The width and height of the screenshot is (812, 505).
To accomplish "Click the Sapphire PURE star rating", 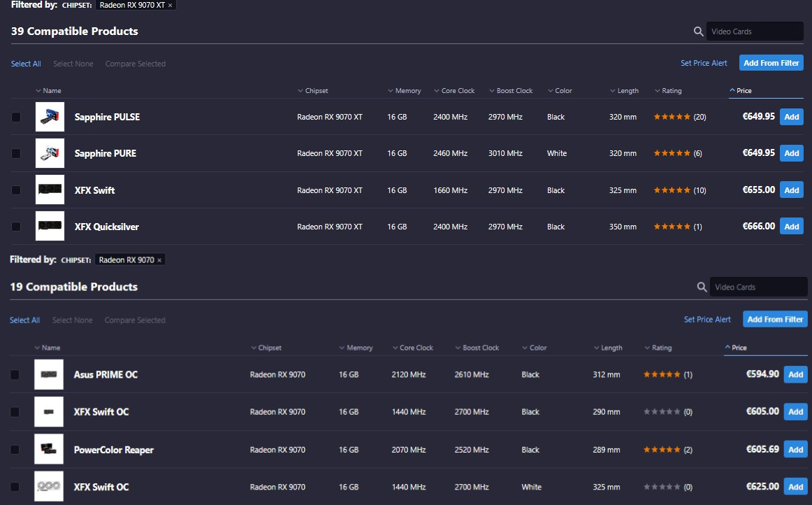I will tap(672, 153).
